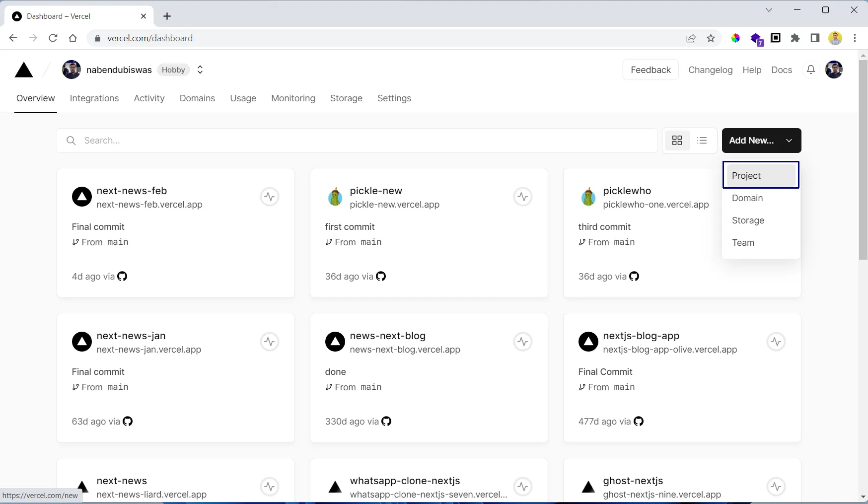
Task: Switch to Activity tab
Action: point(149,98)
